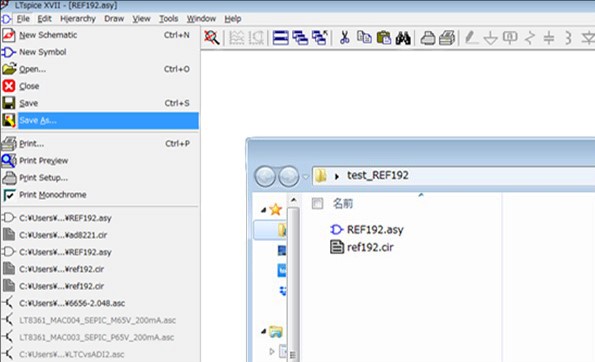Click the Print icon in toolbar
Screen dimensions: 595x362
click(x=428, y=38)
